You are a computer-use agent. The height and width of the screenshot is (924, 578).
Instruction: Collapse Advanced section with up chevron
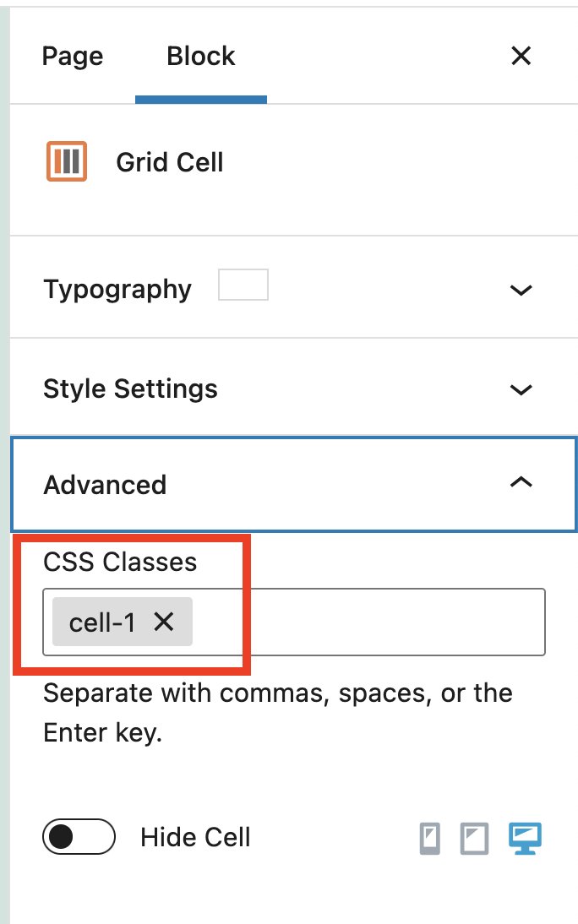click(x=521, y=482)
